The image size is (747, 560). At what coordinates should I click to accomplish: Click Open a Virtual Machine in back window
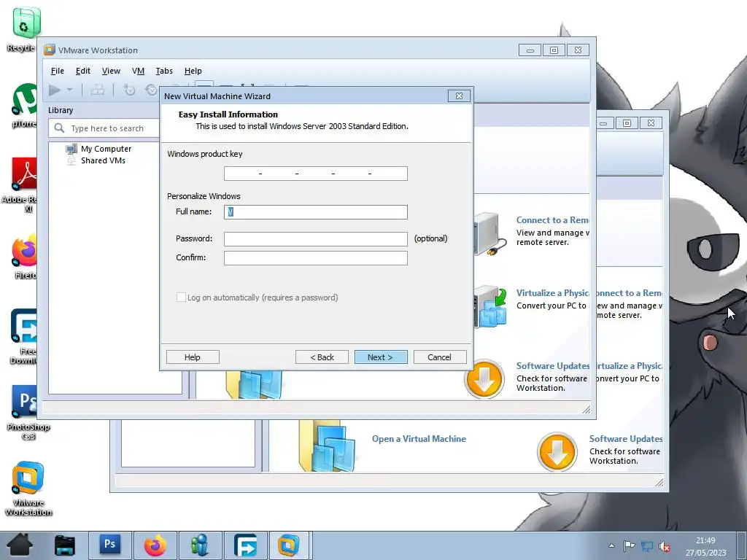tap(419, 439)
